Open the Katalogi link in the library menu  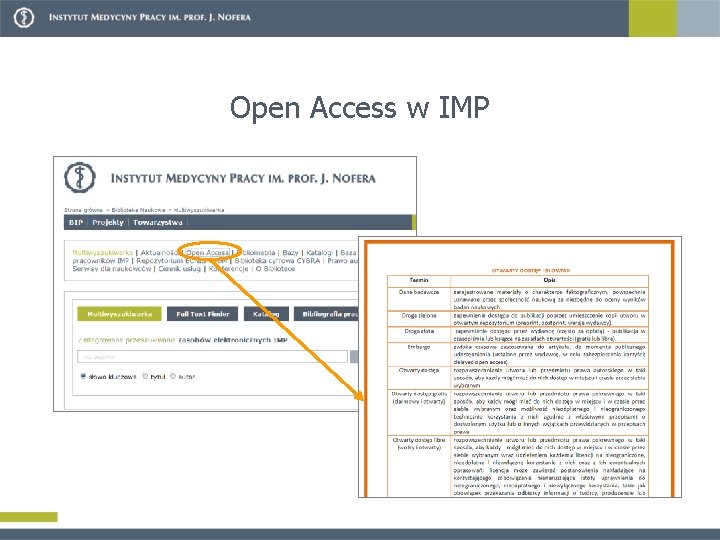320,253
